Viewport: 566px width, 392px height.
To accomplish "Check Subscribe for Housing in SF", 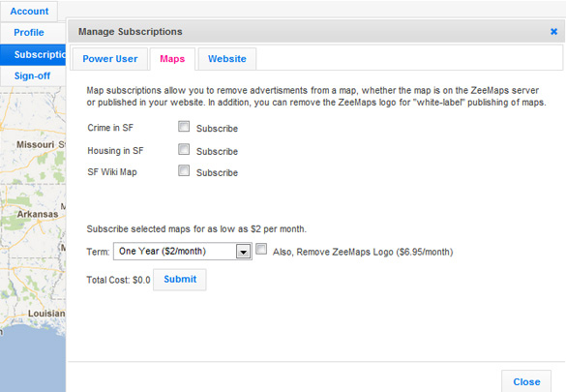I will [184, 149].
